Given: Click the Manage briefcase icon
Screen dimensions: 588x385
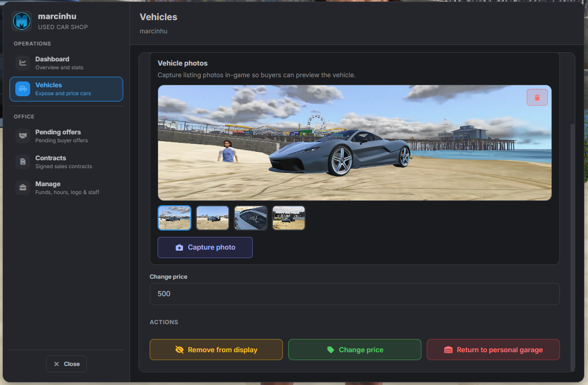Looking at the screenshot, I should point(23,187).
